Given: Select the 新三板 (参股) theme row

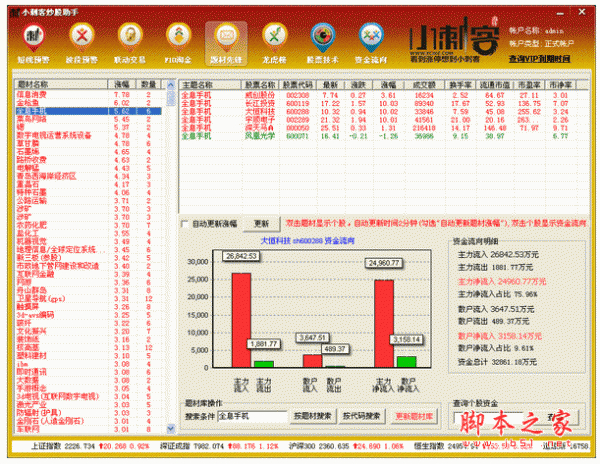Looking at the screenshot, I should (x=88, y=257).
